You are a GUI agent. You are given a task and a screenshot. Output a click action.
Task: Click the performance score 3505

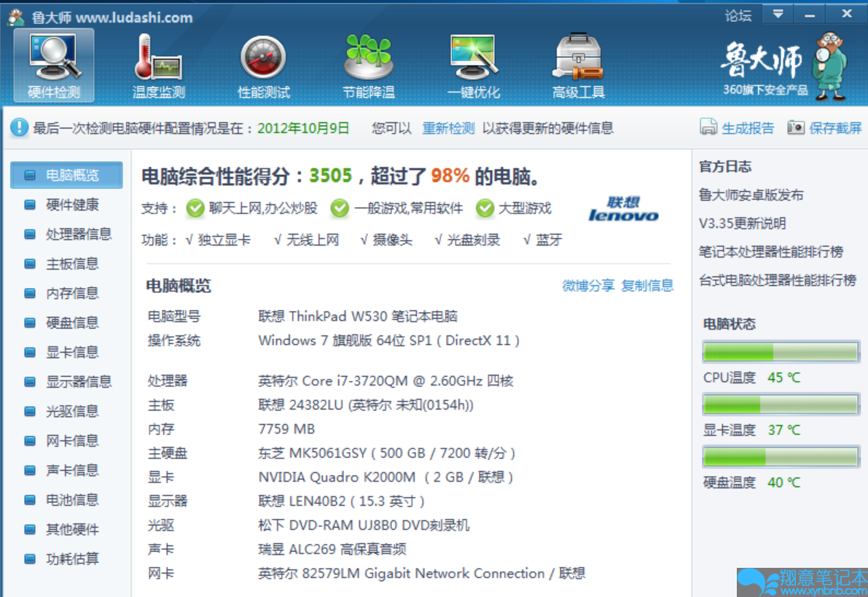[330, 176]
